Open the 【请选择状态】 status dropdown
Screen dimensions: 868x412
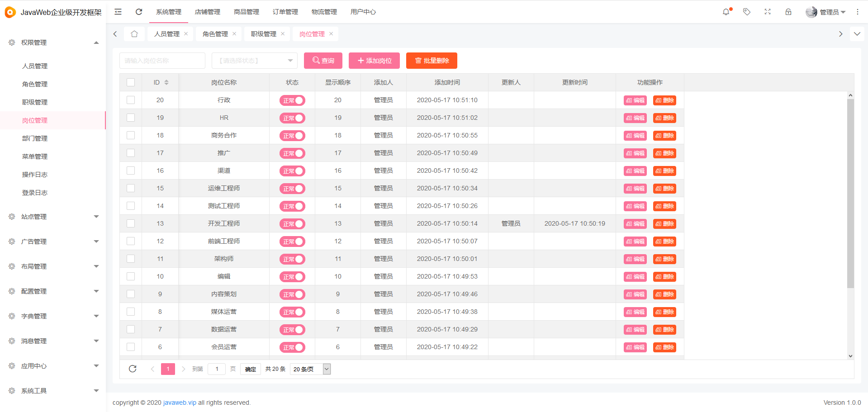[x=254, y=60]
